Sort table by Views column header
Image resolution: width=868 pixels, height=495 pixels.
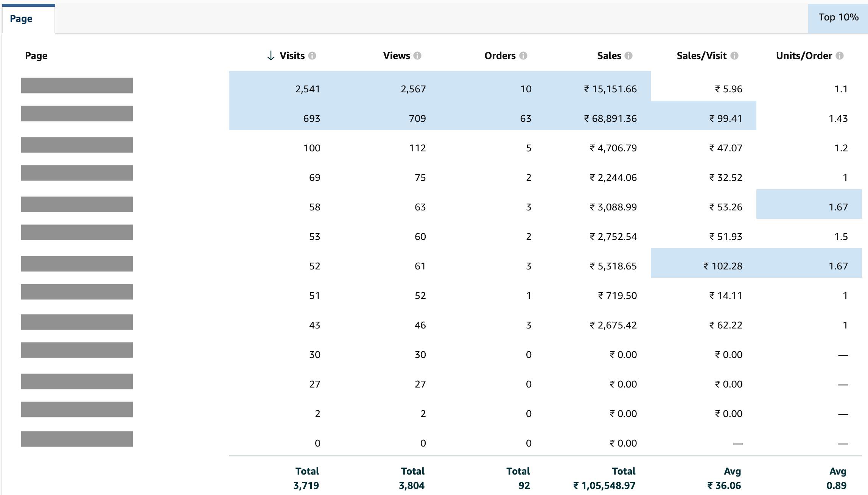397,56
